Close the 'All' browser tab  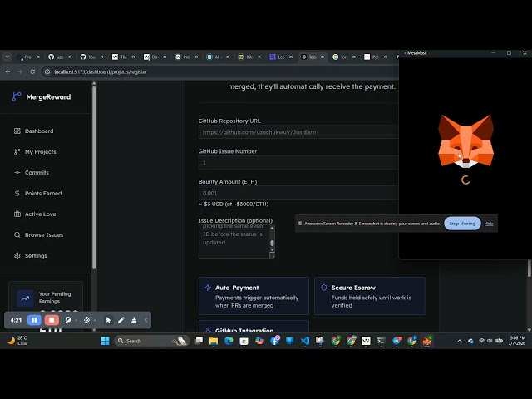pos(228,57)
